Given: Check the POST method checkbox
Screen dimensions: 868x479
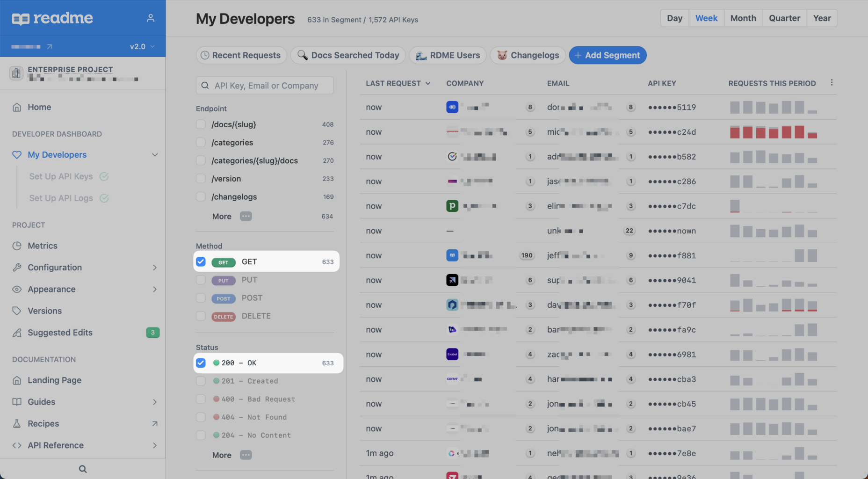Looking at the screenshot, I should tap(201, 298).
